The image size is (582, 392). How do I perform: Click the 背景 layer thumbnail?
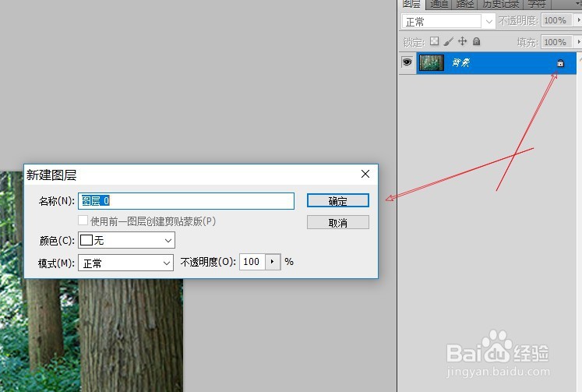432,62
